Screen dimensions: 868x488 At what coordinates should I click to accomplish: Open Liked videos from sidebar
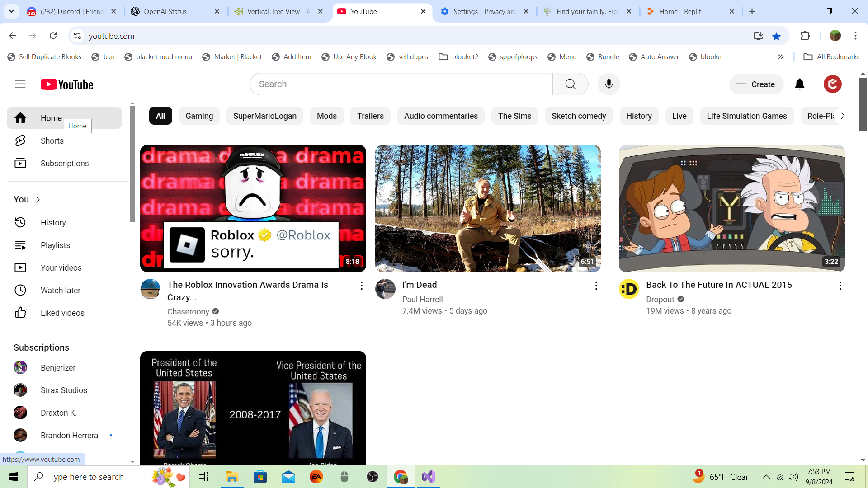tap(62, 313)
